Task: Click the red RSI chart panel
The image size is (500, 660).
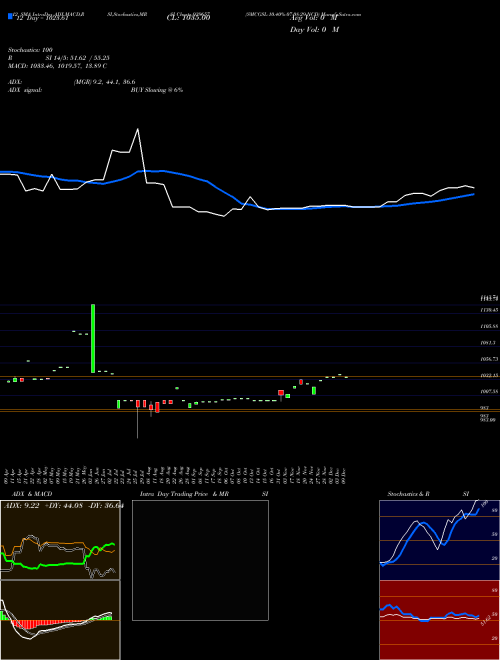Action: [x=439, y=620]
